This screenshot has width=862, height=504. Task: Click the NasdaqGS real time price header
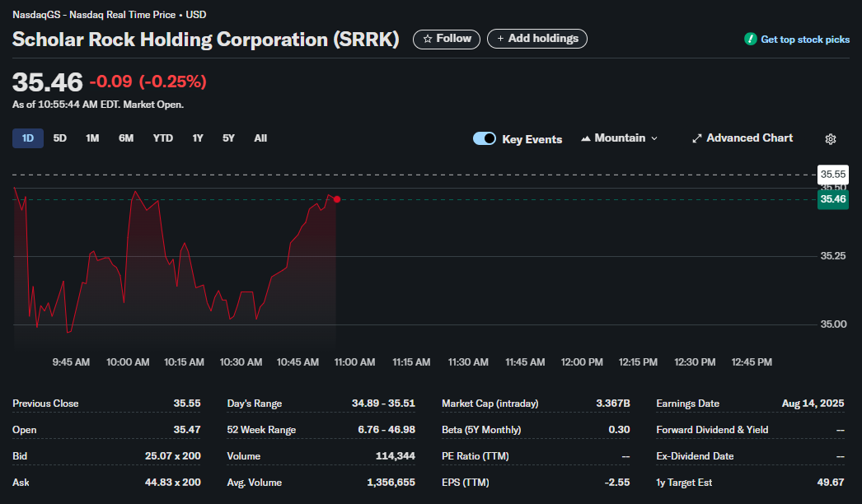click(x=110, y=15)
